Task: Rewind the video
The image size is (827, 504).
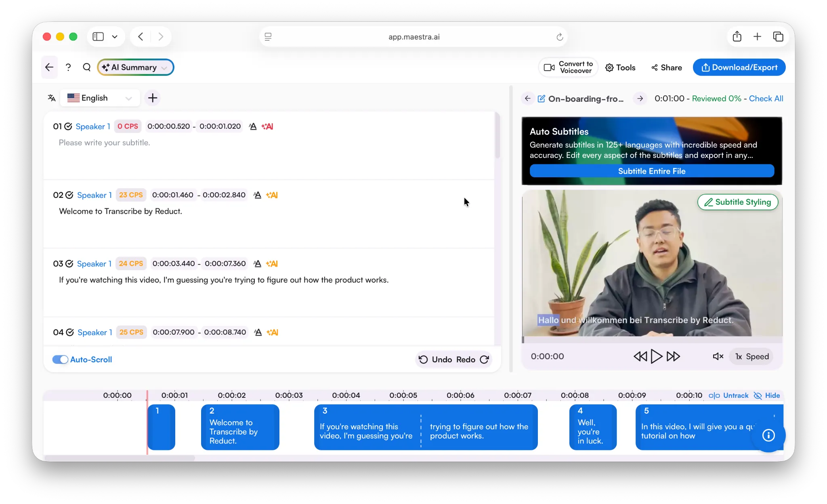Action: coord(640,356)
